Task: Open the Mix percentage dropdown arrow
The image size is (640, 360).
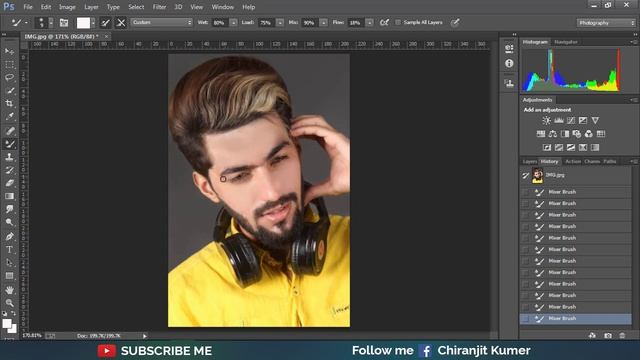Action: click(x=324, y=23)
